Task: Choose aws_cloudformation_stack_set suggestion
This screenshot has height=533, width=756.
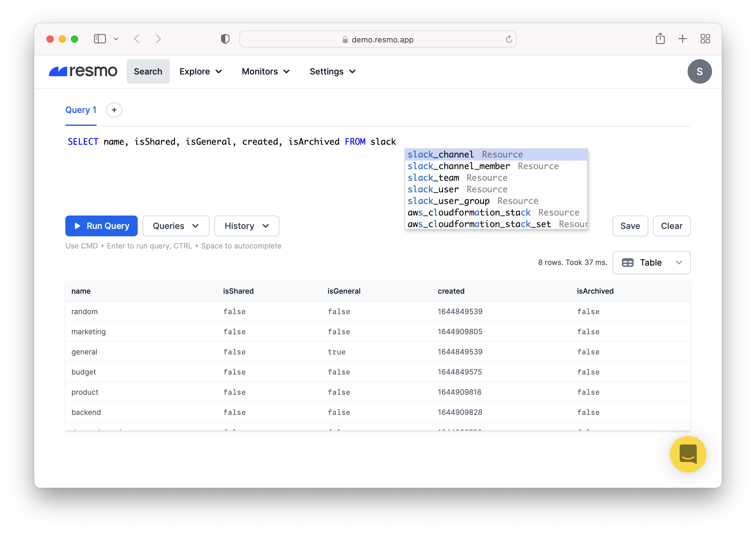Action: pos(496,224)
